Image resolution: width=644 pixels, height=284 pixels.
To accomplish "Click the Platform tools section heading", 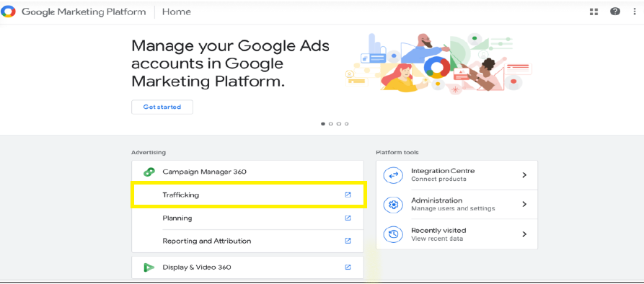I will pyautogui.click(x=397, y=152).
